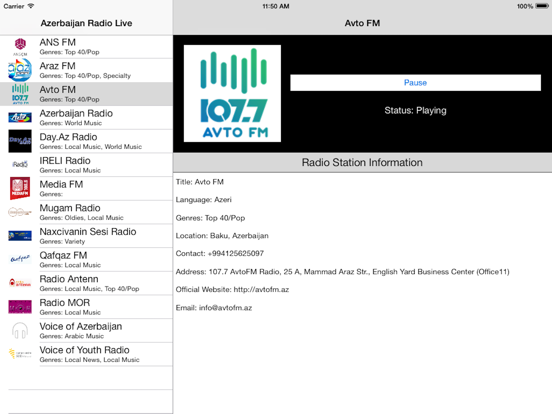Viewport: 552px width, 414px height.
Task: Click Genres: Local Music, Top 40/Pop subtitle
Action: point(89,289)
